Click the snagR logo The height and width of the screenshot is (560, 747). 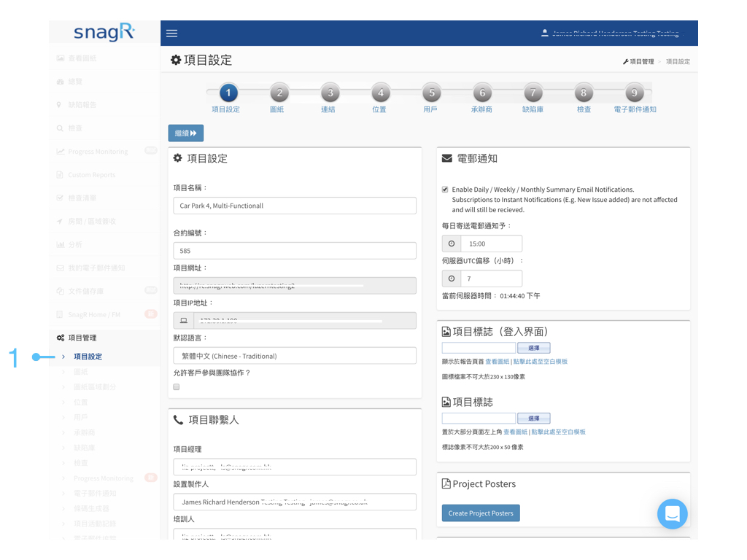point(104,32)
